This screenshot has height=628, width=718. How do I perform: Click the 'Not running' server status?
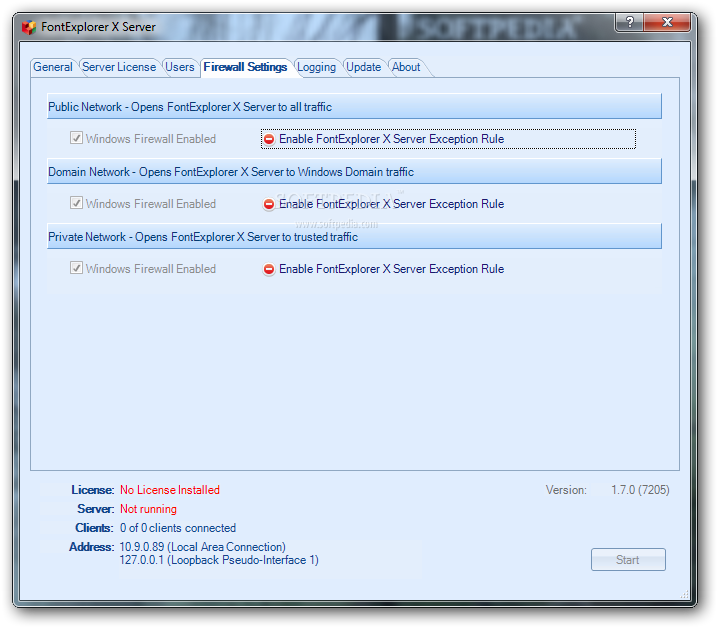(x=148, y=509)
